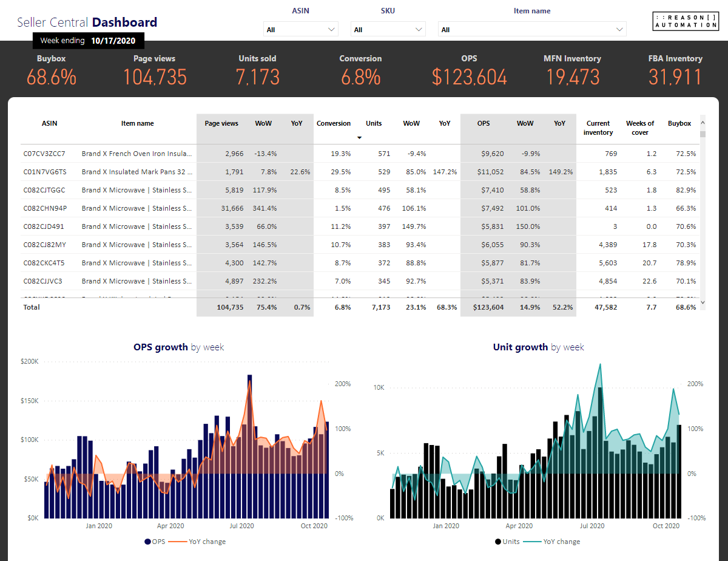The image size is (728, 561).
Task: Select row with ASIN C082CJTGGC
Action: pyautogui.click(x=360, y=190)
